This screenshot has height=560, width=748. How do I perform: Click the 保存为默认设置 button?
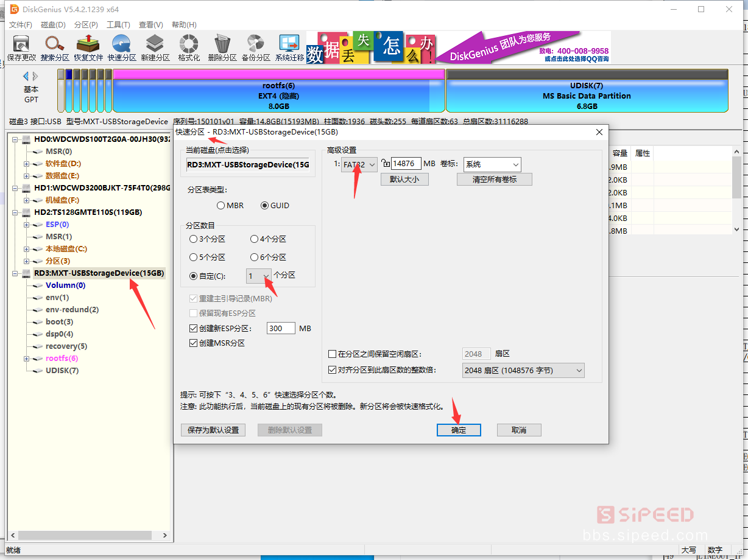(x=213, y=430)
